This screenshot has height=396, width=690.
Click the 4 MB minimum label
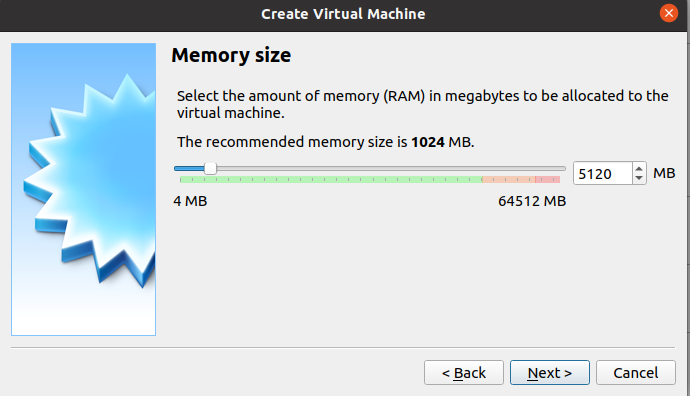[x=190, y=201]
